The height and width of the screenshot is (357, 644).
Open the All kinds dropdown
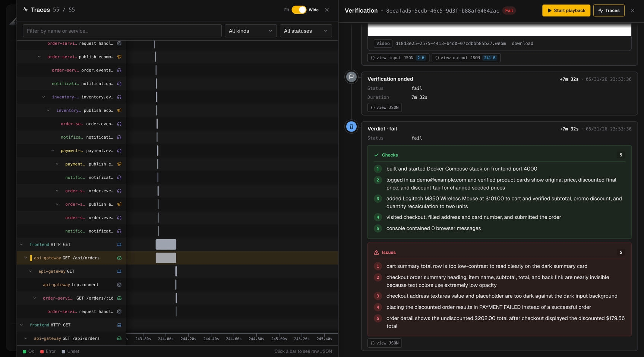coord(250,31)
